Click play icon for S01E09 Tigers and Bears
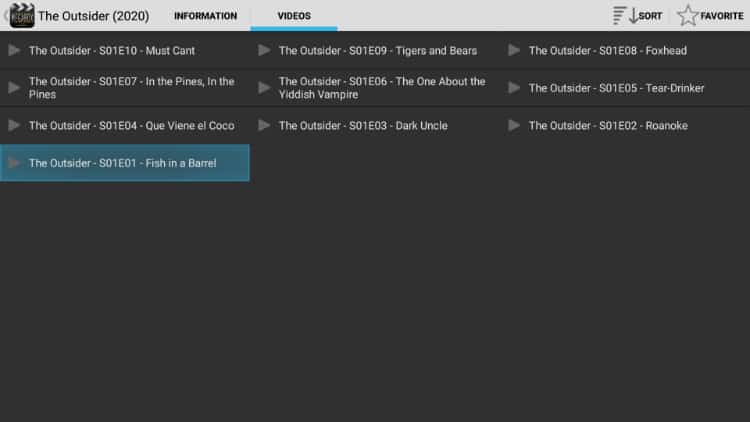The width and height of the screenshot is (750, 422). 264,50
